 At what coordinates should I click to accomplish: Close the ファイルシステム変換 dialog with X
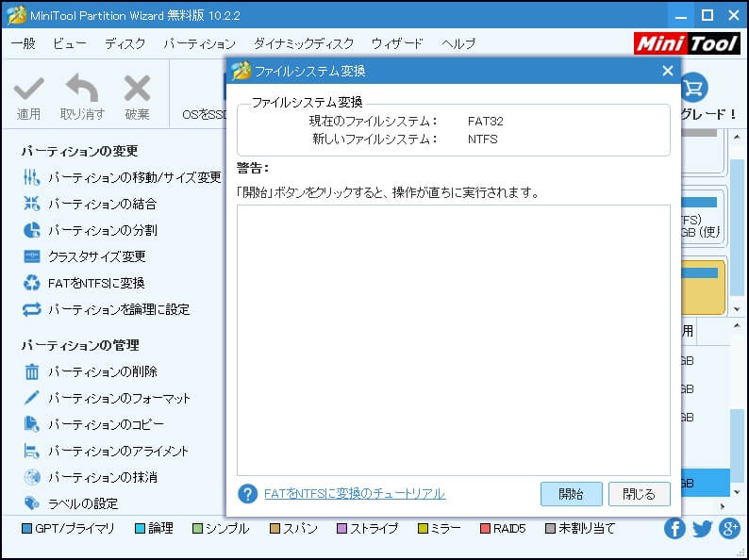(x=667, y=71)
